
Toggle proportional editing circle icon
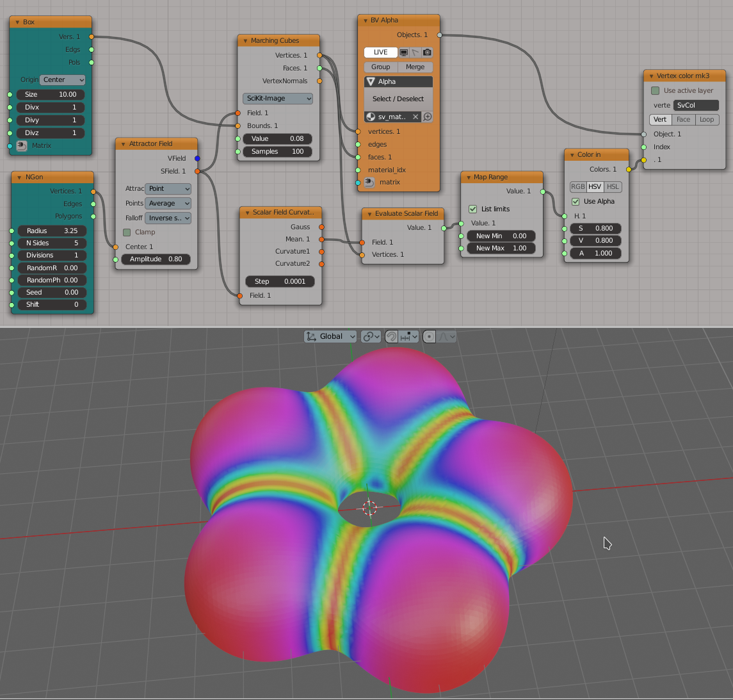(429, 336)
